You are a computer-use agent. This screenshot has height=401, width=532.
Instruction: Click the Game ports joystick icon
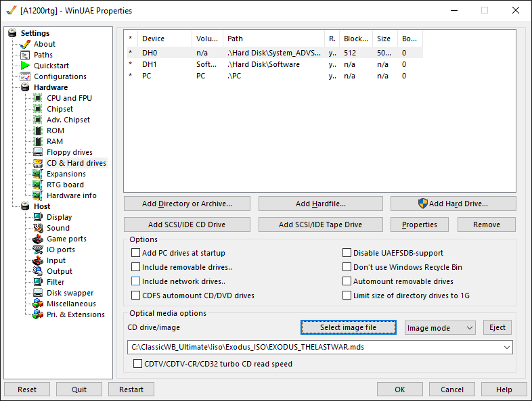pyautogui.click(x=38, y=239)
